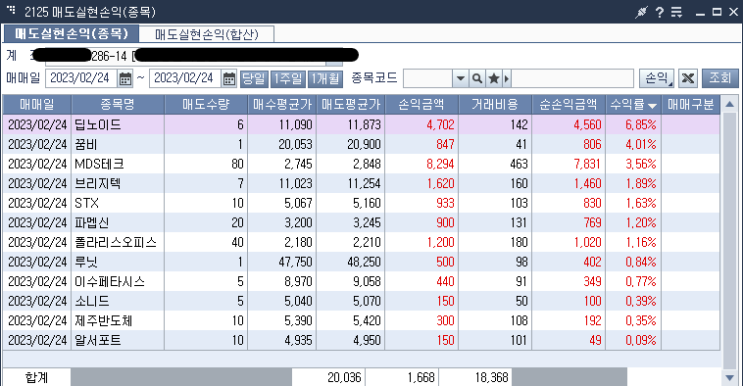Select the 브리지텍 row
This screenshot has height=386, width=743.
pyautogui.click(x=361, y=183)
